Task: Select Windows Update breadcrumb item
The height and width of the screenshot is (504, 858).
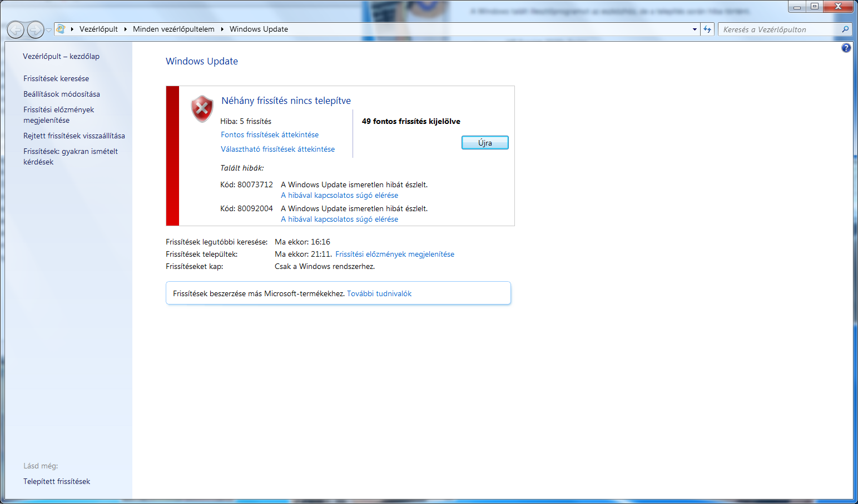Action: tap(259, 29)
